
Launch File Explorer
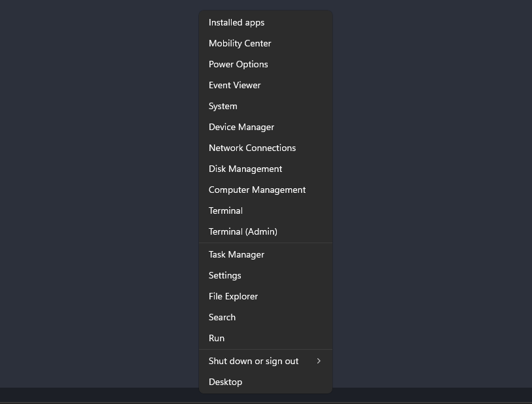(x=265, y=297)
